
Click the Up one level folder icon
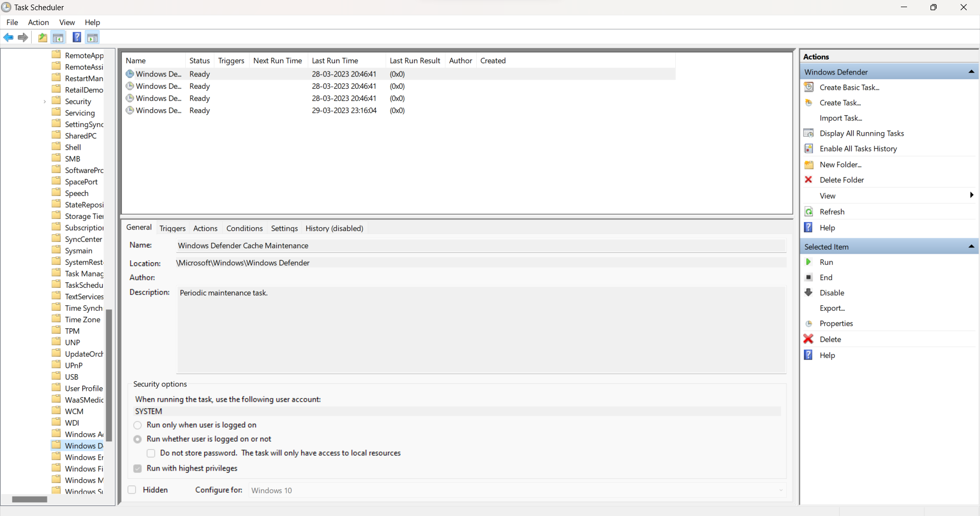click(43, 38)
